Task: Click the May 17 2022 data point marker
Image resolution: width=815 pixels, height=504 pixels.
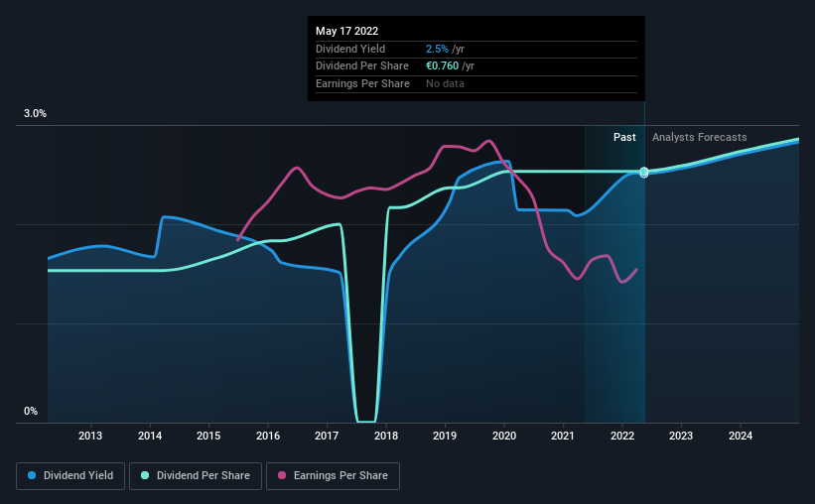Action: pyautogui.click(x=644, y=172)
